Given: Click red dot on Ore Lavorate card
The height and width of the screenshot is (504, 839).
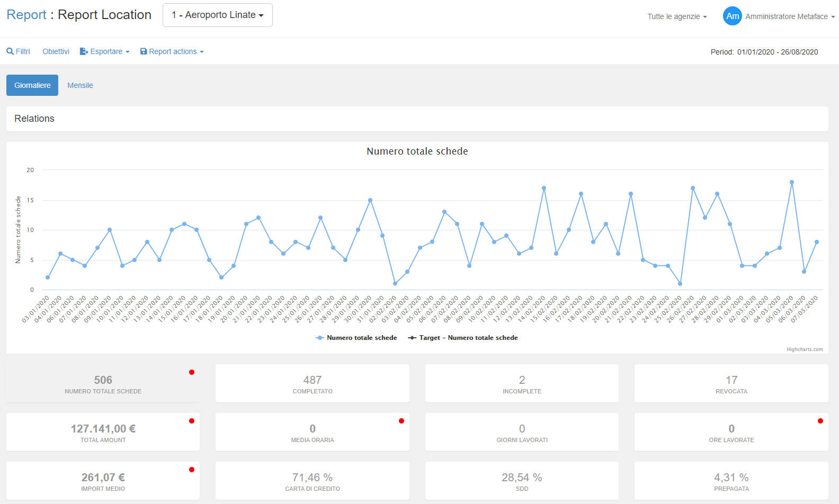Looking at the screenshot, I should point(820,421).
